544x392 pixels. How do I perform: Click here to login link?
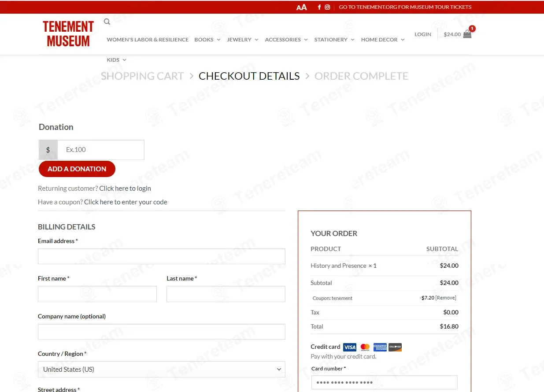pos(125,189)
